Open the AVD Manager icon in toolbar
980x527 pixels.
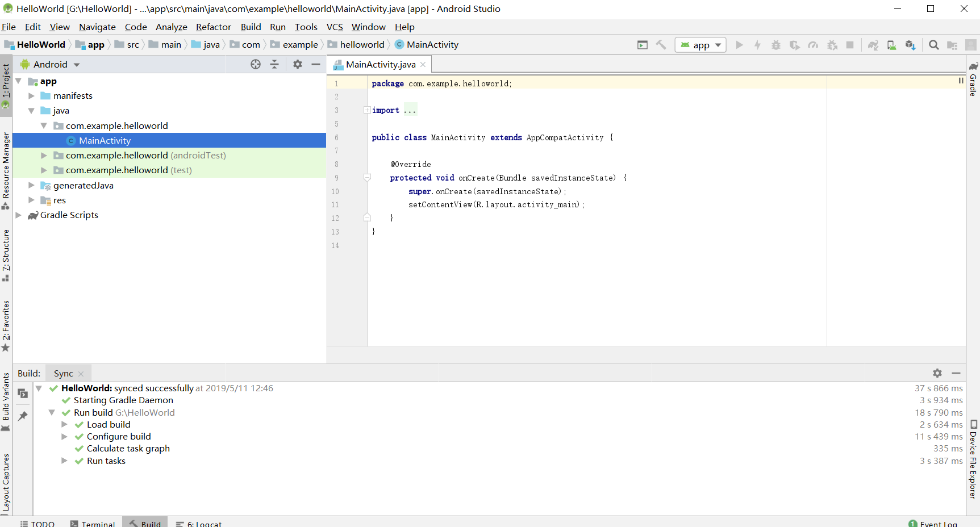tap(892, 45)
